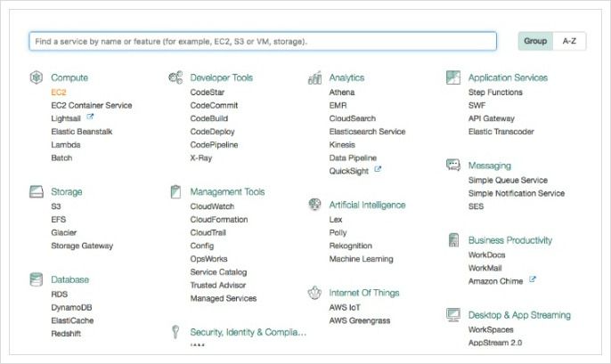
Task: Open the EC2 service
Action: click(59, 93)
